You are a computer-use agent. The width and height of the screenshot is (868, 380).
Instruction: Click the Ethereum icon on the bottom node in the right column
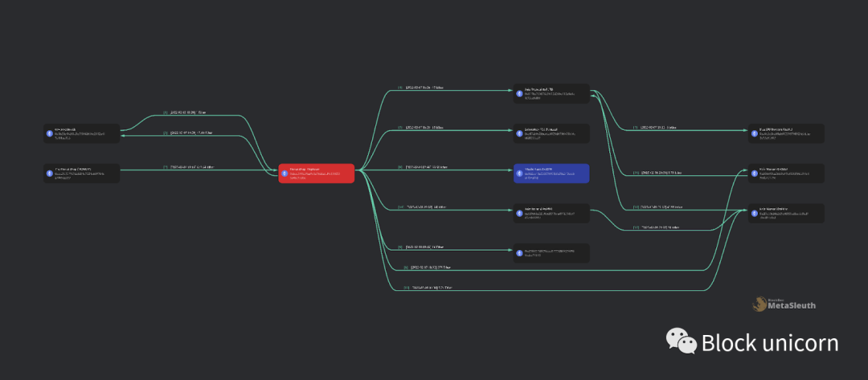pos(755,213)
